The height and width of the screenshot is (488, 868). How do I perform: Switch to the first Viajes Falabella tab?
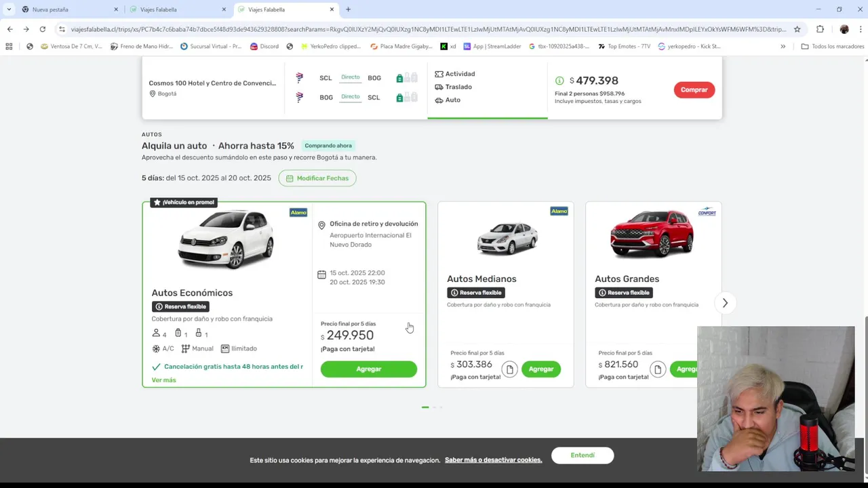178,9
